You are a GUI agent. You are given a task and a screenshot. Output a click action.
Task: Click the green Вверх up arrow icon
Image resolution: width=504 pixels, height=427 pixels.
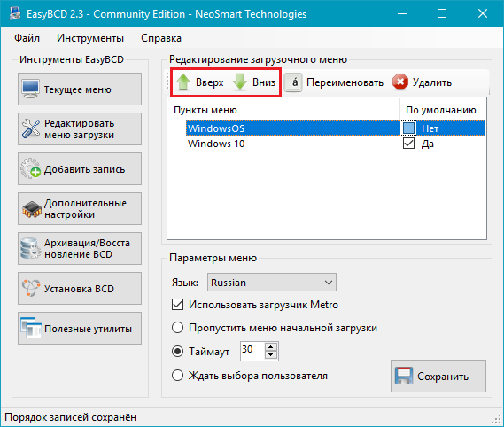[x=183, y=82]
